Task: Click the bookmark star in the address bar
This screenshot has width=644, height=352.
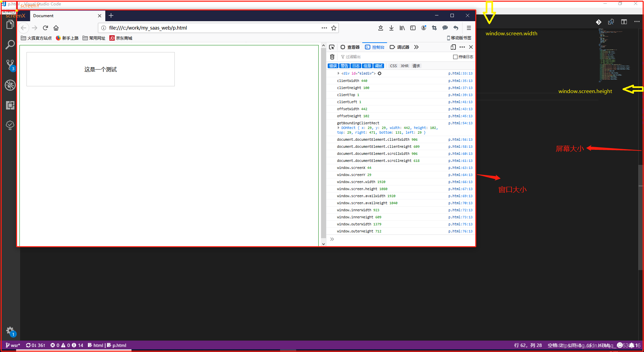Action: (334, 28)
